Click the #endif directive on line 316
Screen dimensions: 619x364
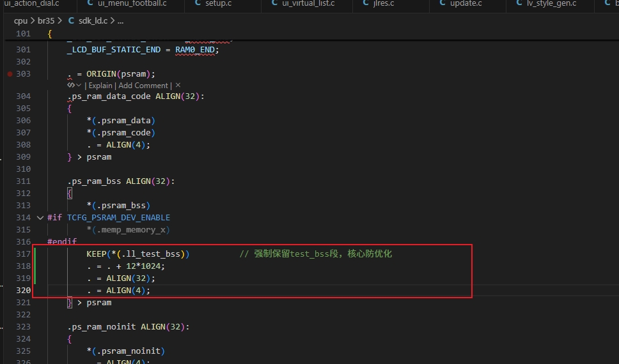(62, 241)
